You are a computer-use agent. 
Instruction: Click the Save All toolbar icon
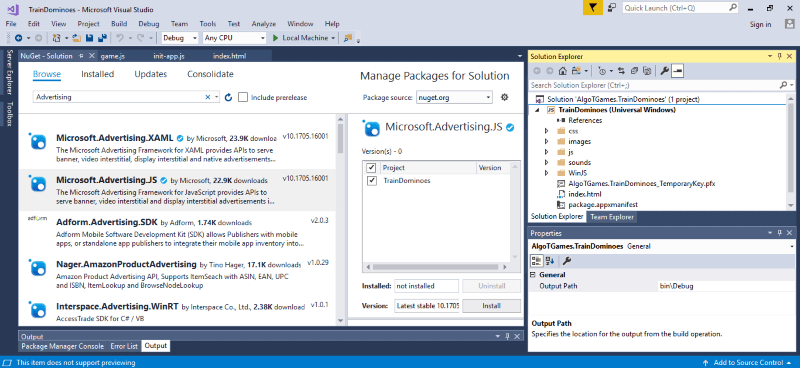pos(102,38)
